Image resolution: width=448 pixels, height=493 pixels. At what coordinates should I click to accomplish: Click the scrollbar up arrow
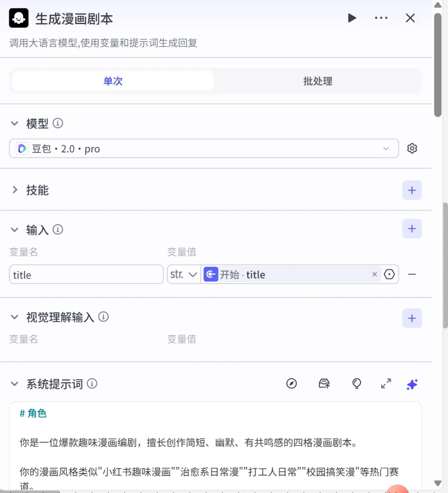(x=438, y=5)
